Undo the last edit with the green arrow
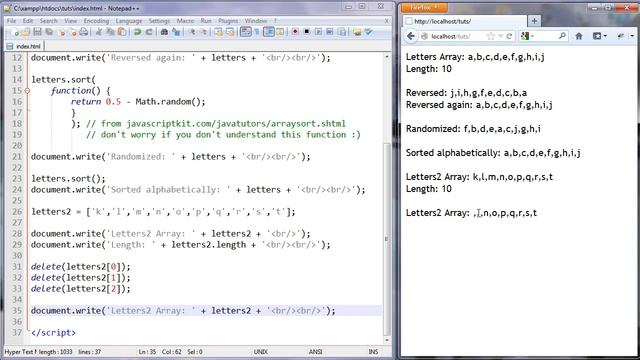The width and height of the screenshot is (640, 360). tap(138, 32)
